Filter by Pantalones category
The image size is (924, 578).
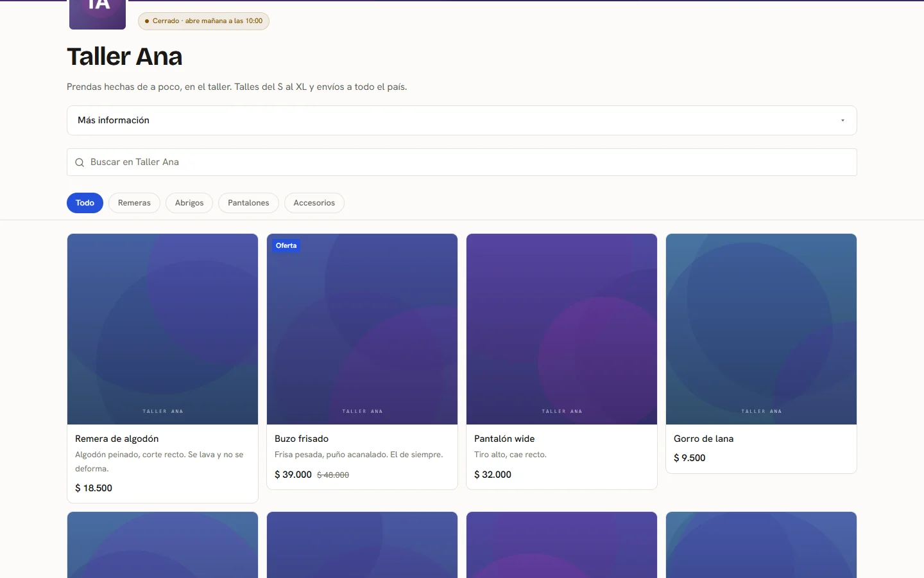tap(248, 203)
